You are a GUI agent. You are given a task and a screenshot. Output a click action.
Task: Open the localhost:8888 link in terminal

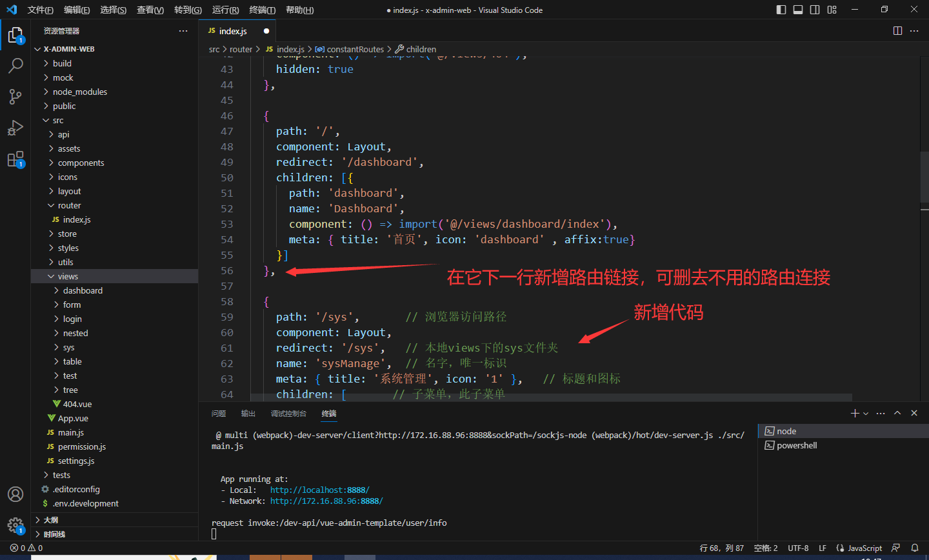(x=319, y=490)
